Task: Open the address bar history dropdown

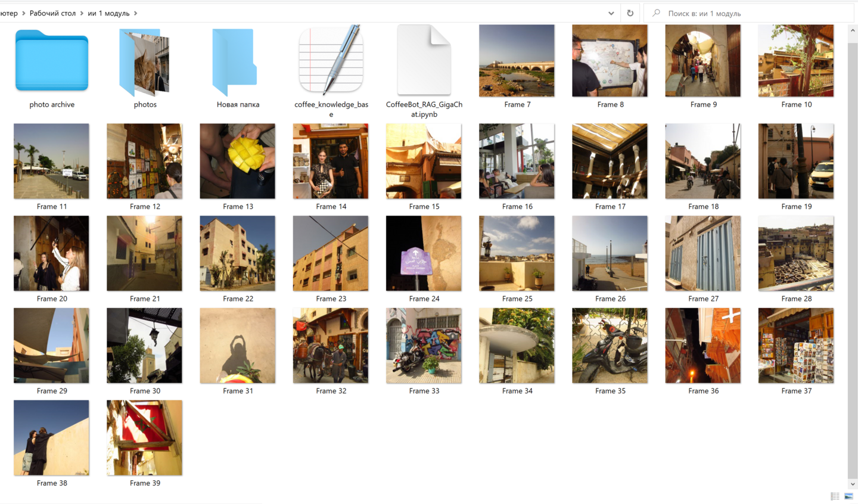Action: tap(611, 13)
